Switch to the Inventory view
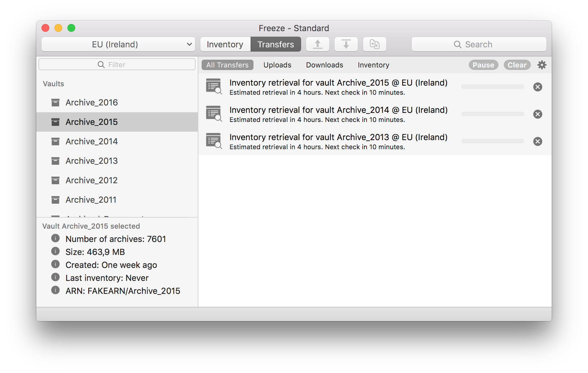The width and height of the screenshot is (588, 373). (225, 44)
